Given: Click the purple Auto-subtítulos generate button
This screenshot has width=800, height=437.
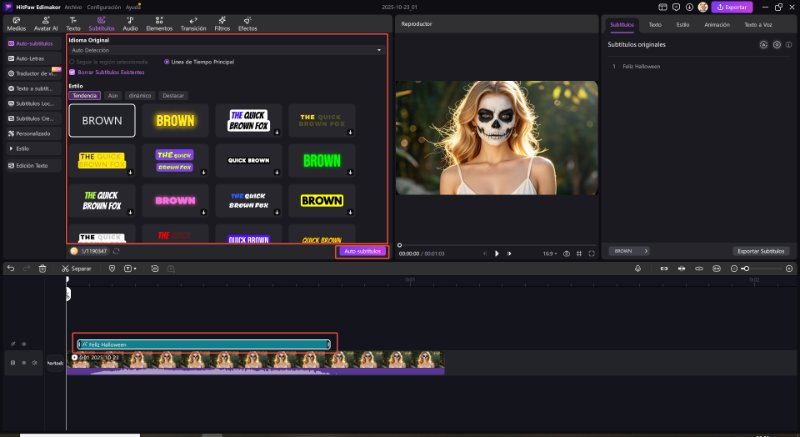Looking at the screenshot, I should (x=361, y=251).
